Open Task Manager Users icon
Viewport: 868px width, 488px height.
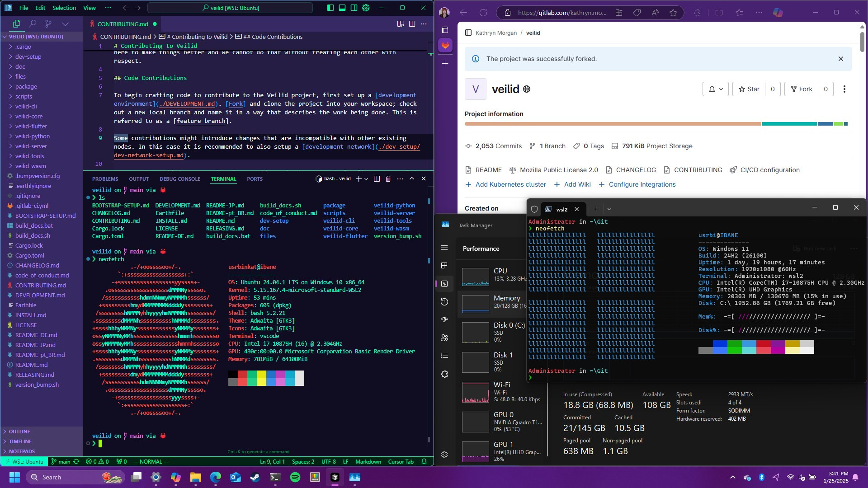click(x=444, y=338)
